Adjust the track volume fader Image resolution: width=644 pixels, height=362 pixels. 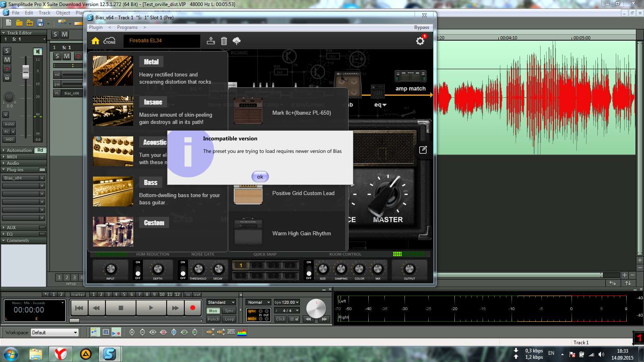click(x=26, y=72)
